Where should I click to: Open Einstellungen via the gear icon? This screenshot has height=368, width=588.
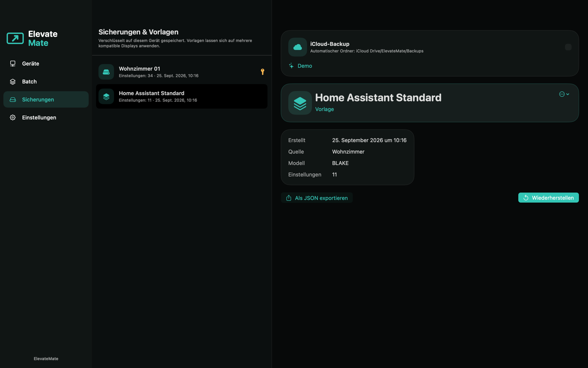[x=13, y=117]
